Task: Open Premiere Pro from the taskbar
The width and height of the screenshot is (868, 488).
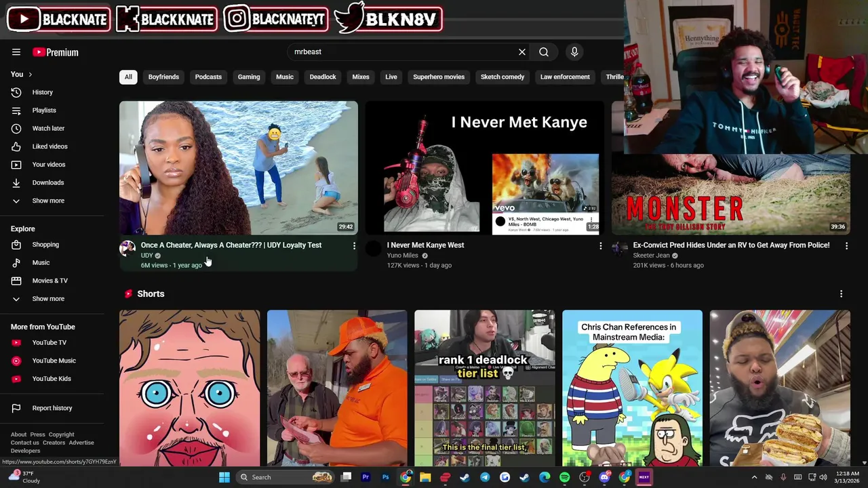Action: (366, 477)
